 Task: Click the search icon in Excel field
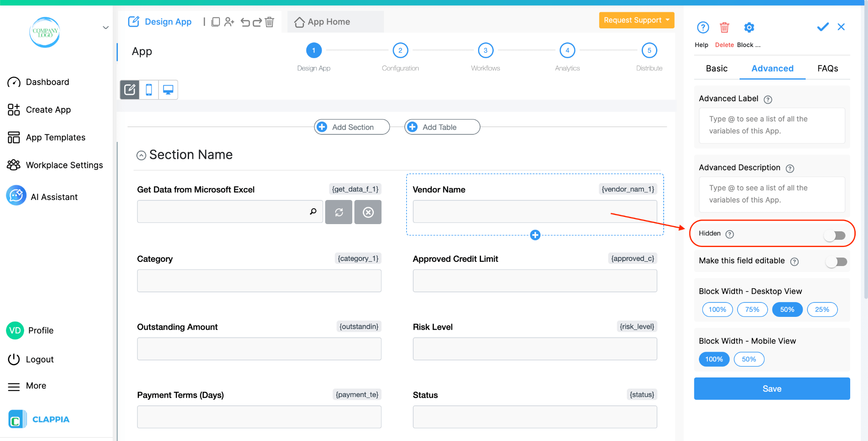pos(313,211)
